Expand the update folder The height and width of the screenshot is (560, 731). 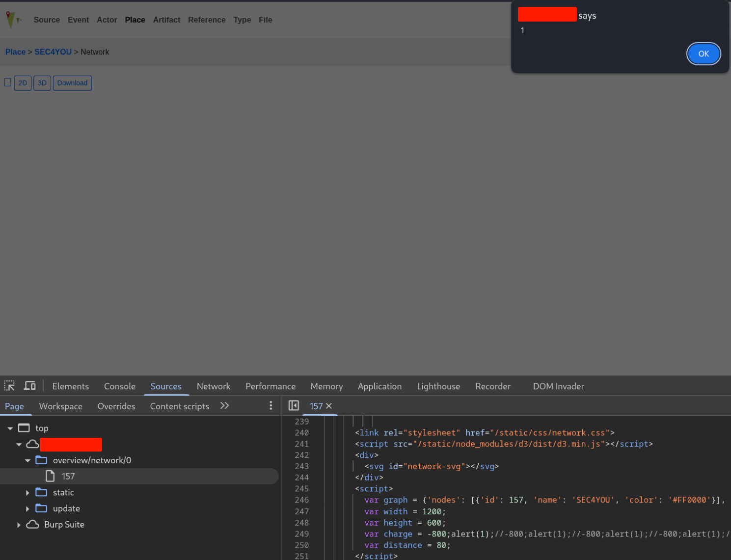(27, 509)
